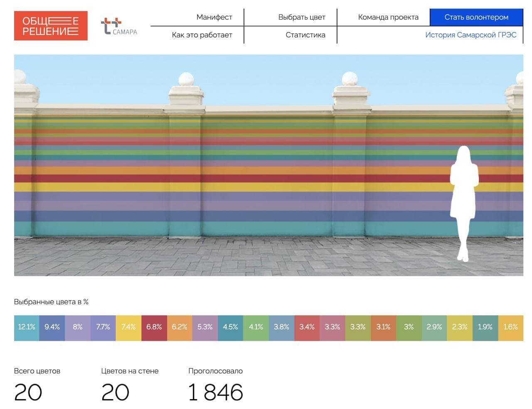Viewport: 532px width, 409px height.
Task: Navigate to Статистика section
Action: (305, 35)
